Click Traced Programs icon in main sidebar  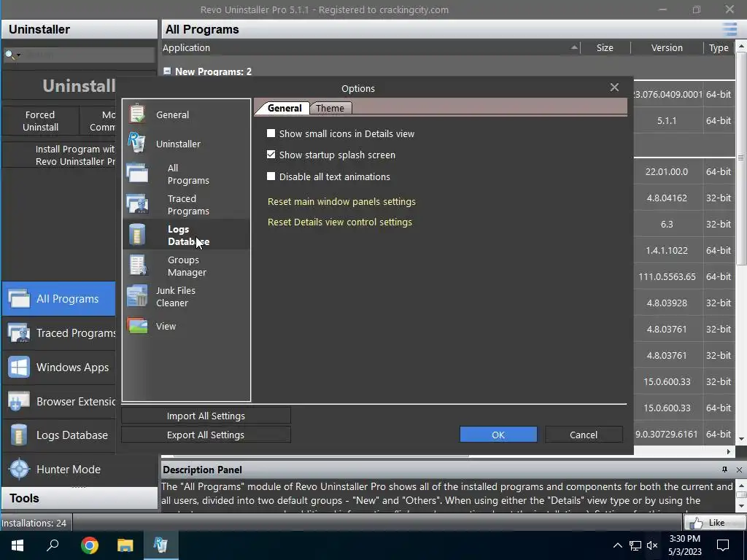click(x=19, y=332)
